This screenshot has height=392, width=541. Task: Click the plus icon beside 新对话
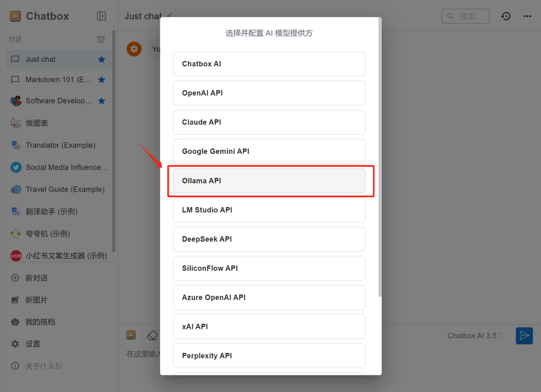click(x=15, y=278)
